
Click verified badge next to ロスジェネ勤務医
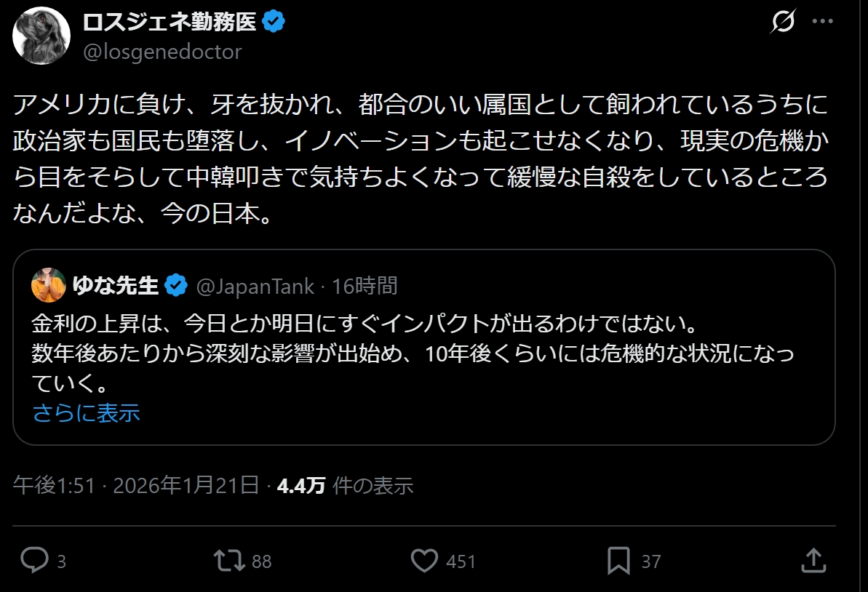(x=274, y=23)
